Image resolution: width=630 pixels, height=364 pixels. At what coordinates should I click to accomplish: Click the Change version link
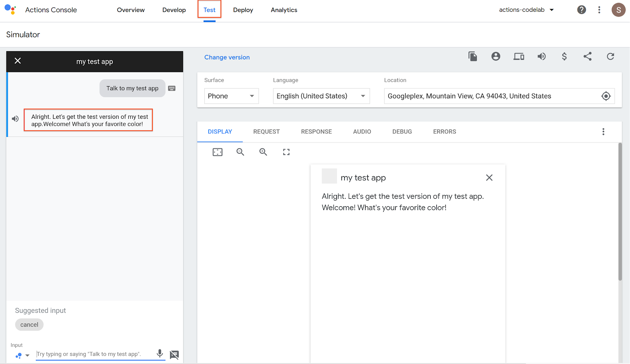[x=227, y=57]
